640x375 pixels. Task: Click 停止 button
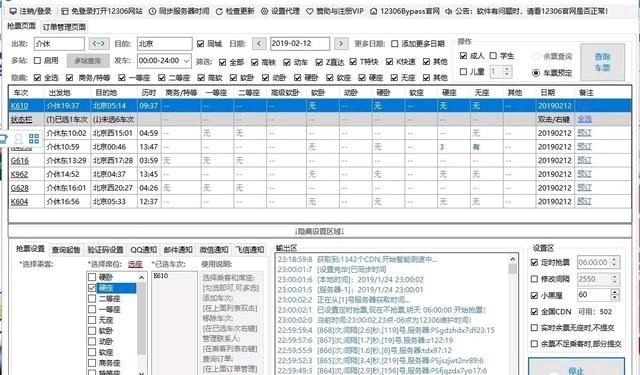pyautogui.click(x=576, y=367)
